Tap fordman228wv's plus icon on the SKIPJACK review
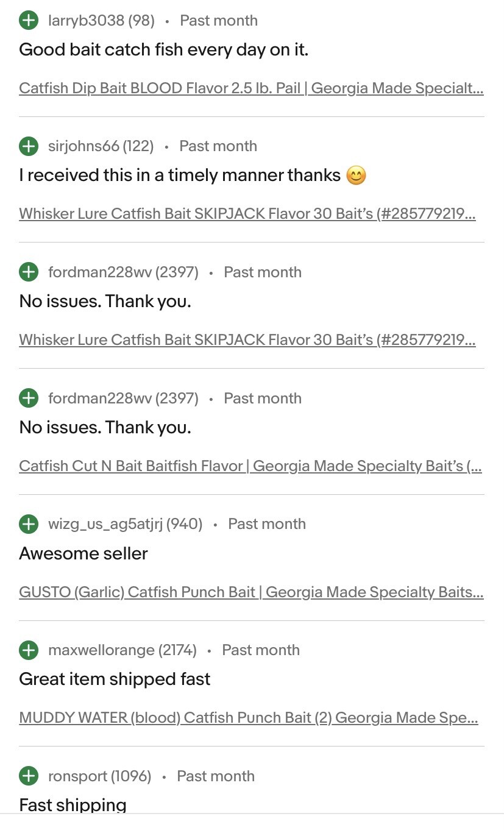Image resolution: width=504 pixels, height=830 pixels. tap(29, 272)
